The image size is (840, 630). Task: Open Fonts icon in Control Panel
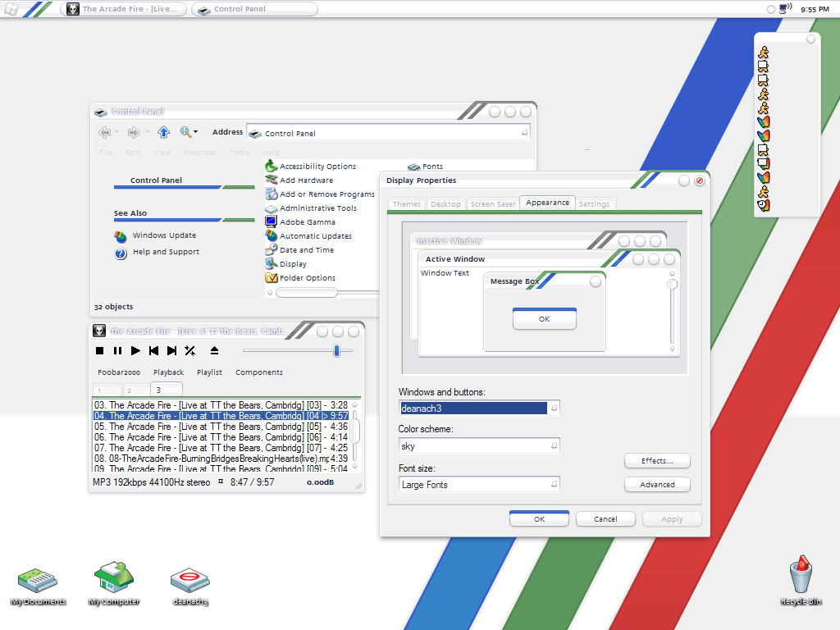[x=426, y=167]
